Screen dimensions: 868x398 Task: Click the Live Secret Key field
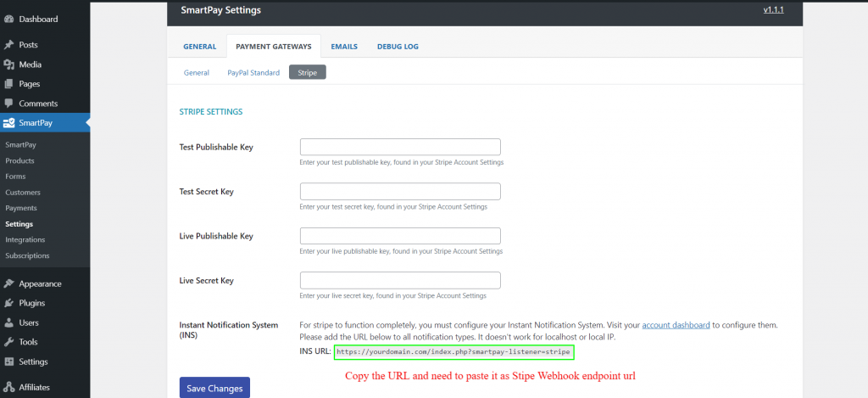400,280
